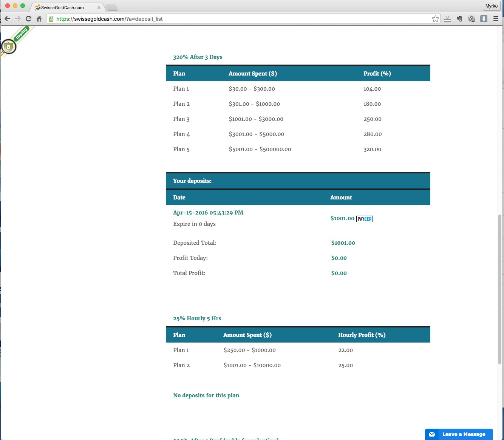Click the Leave a Message button
This screenshot has width=504, height=440.
[x=459, y=434]
